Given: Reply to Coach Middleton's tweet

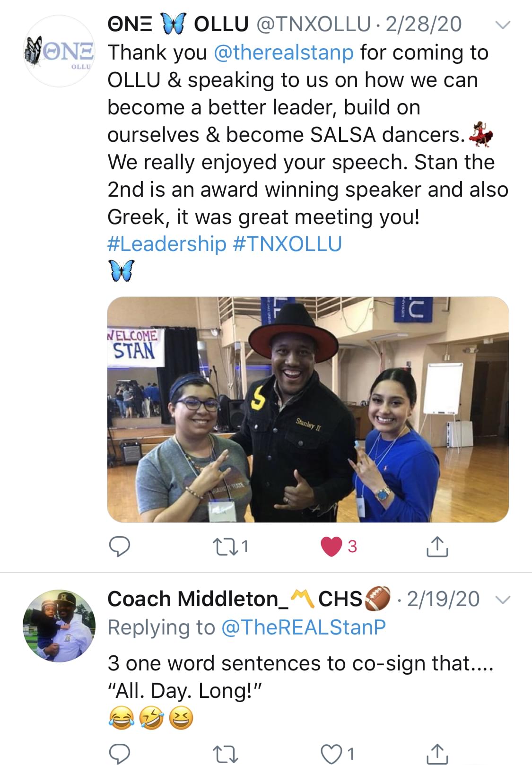Looking at the screenshot, I should 120,754.
